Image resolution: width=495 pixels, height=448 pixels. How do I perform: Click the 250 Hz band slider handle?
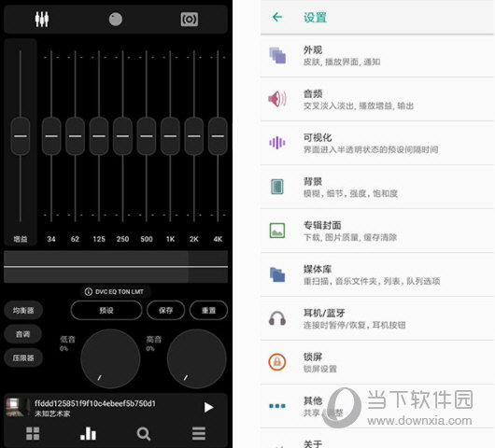pos(122,136)
